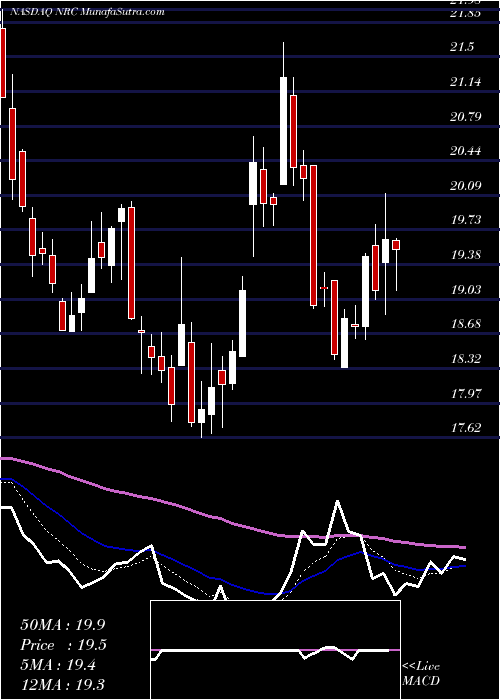This screenshot has height=700, width=500.
Task: Click the <<Live MACD label
Action: [x=421, y=674]
